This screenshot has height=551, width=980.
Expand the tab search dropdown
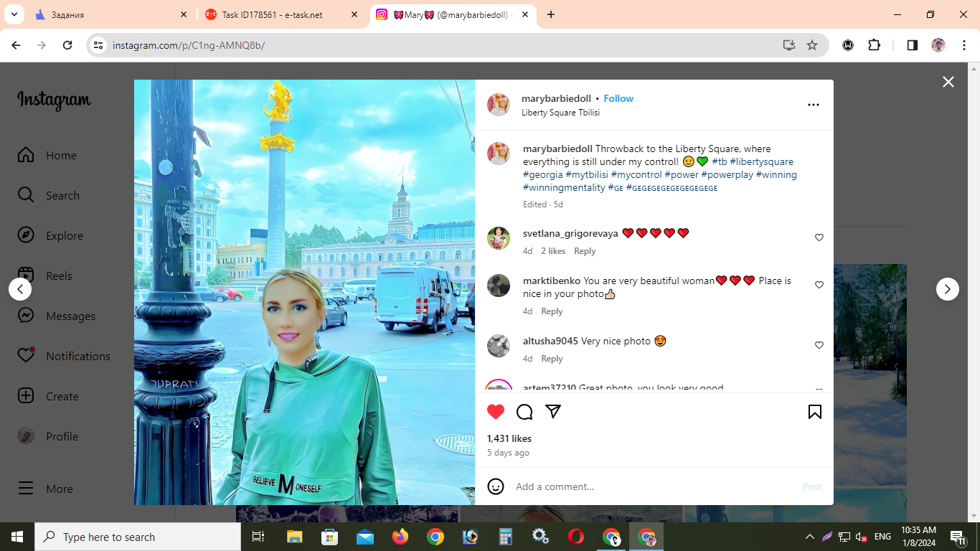[14, 14]
